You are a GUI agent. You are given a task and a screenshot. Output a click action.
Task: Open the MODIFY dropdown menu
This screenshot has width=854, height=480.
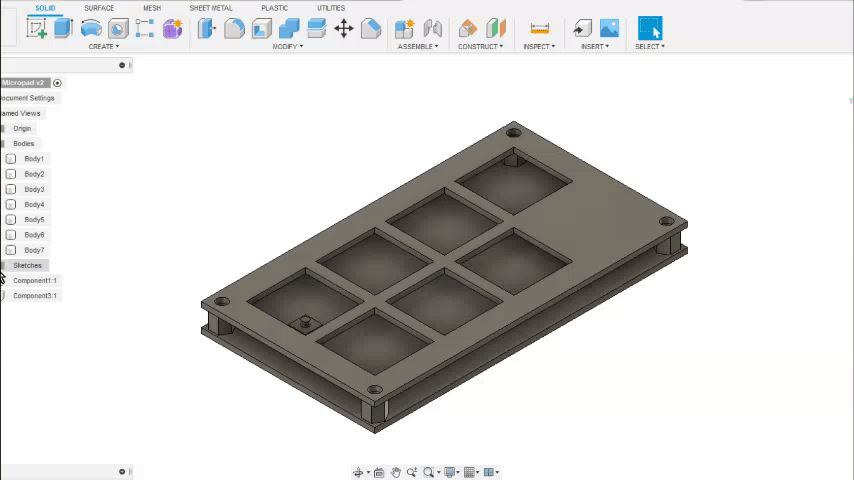click(288, 46)
